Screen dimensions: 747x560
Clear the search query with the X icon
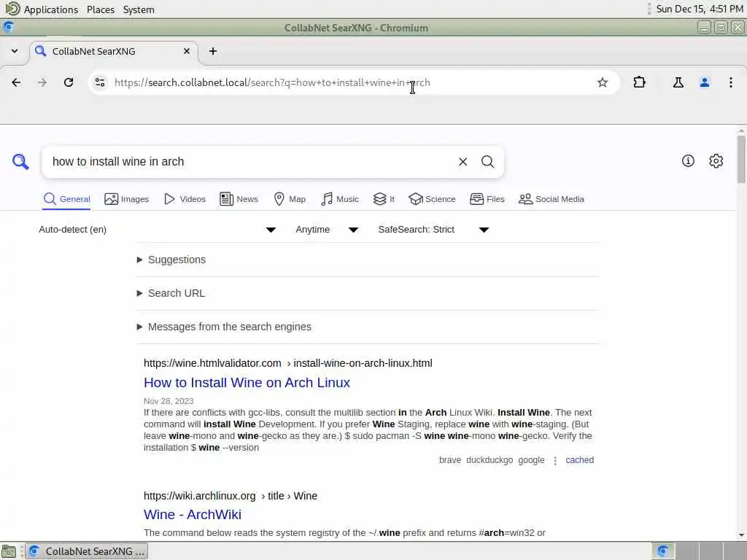click(462, 162)
